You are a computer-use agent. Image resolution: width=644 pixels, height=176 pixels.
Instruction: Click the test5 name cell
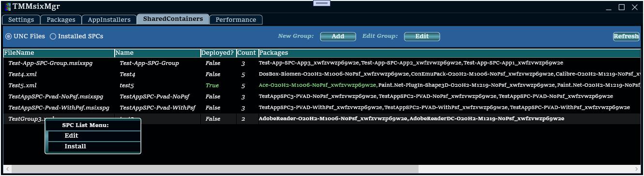click(127, 85)
